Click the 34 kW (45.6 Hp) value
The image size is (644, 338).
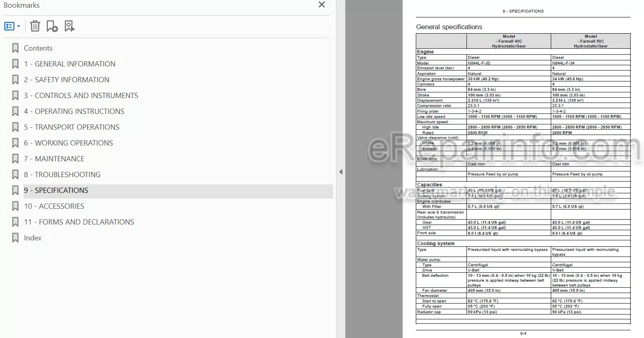coord(567,79)
